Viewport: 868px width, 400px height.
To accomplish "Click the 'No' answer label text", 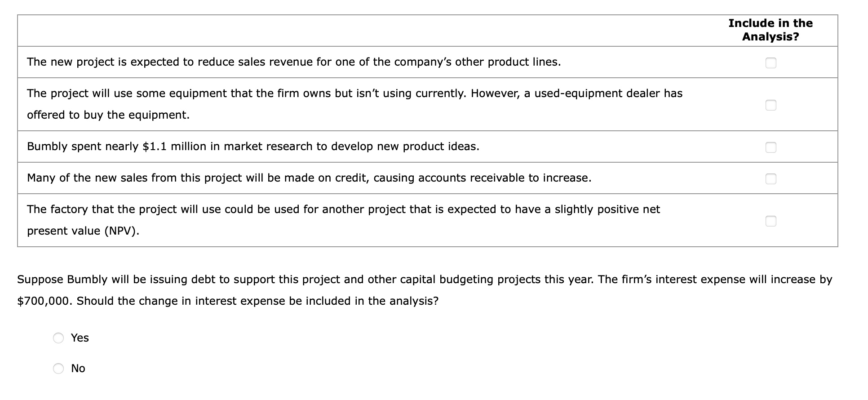I will pos(78,369).
